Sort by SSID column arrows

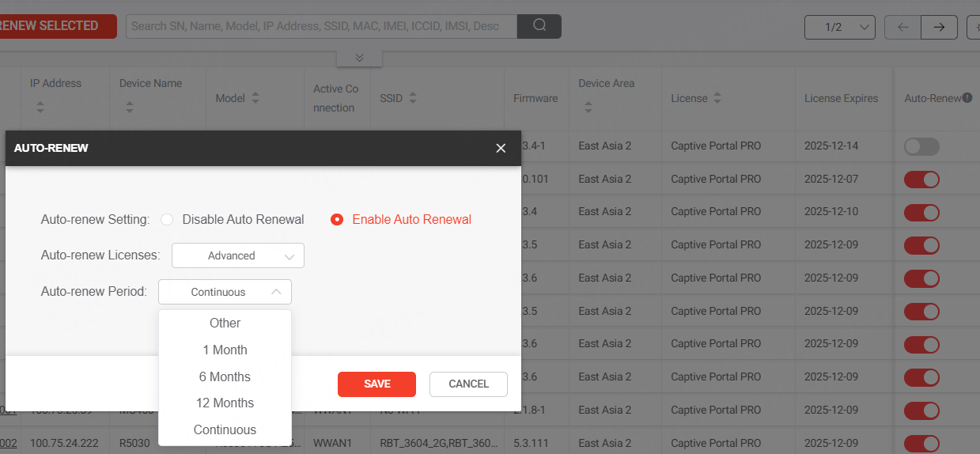(x=413, y=98)
